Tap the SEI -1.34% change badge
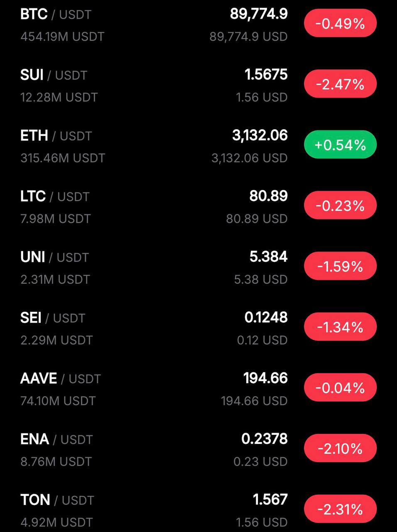The width and height of the screenshot is (397, 532). [340, 327]
